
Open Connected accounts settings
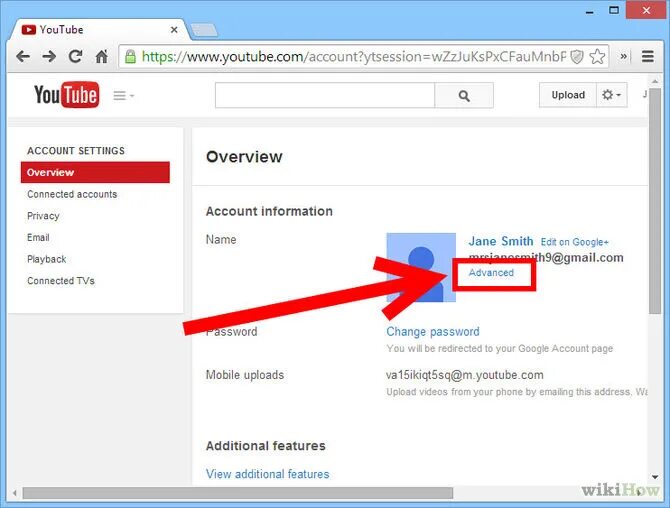(72, 194)
